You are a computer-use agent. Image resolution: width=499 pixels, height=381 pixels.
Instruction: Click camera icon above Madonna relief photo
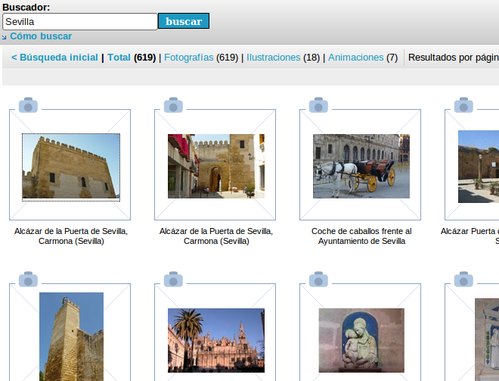tap(318, 279)
